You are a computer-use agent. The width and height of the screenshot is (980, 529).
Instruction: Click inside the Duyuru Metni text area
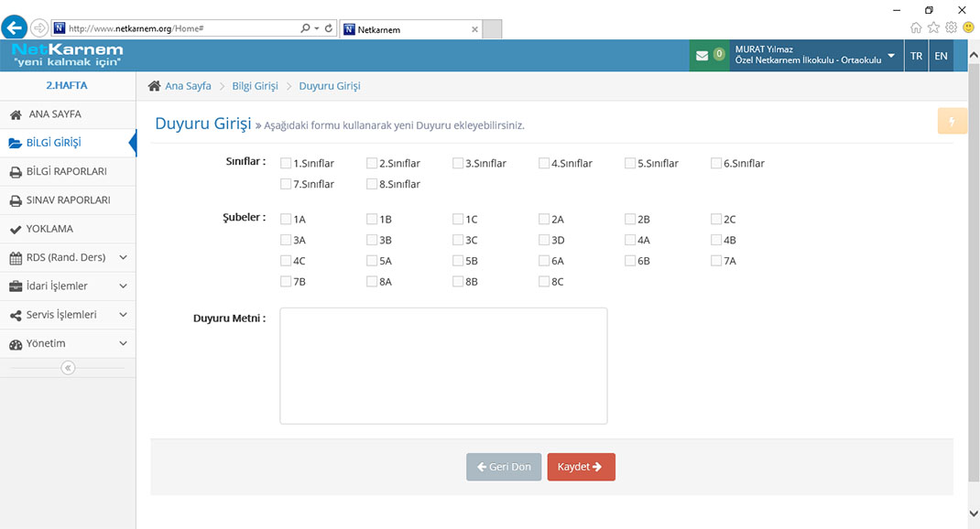coord(443,366)
